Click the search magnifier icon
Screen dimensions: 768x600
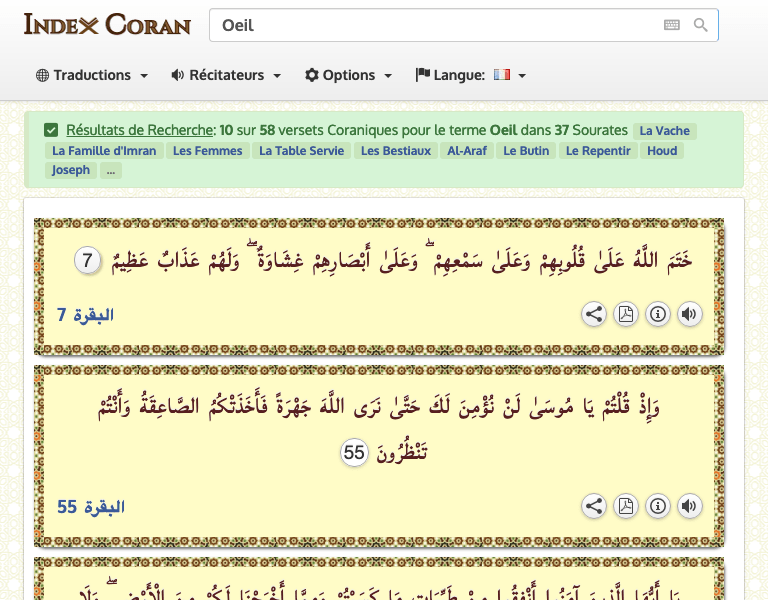point(701,25)
